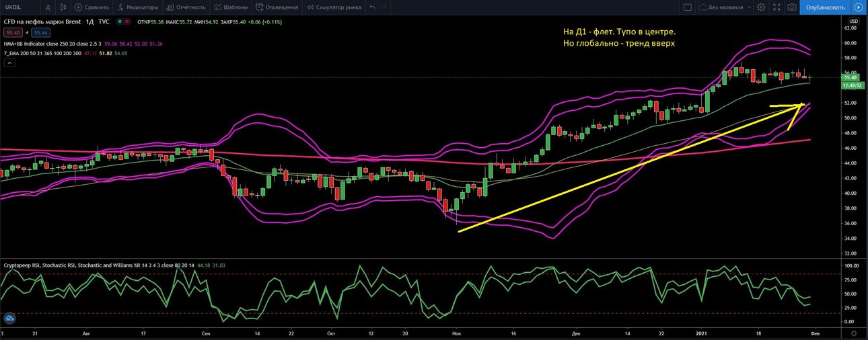
Task: Click the 62.00 level on the price scale
Action: [851, 28]
